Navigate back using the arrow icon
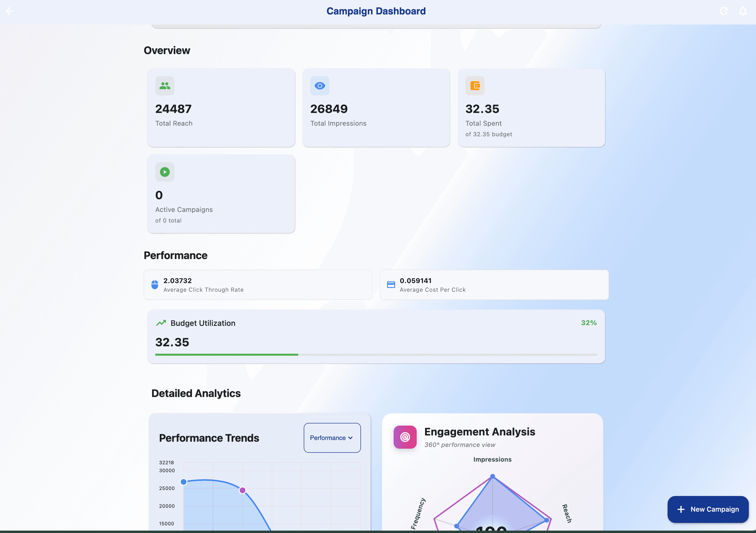This screenshot has height=533, width=756. click(x=10, y=11)
